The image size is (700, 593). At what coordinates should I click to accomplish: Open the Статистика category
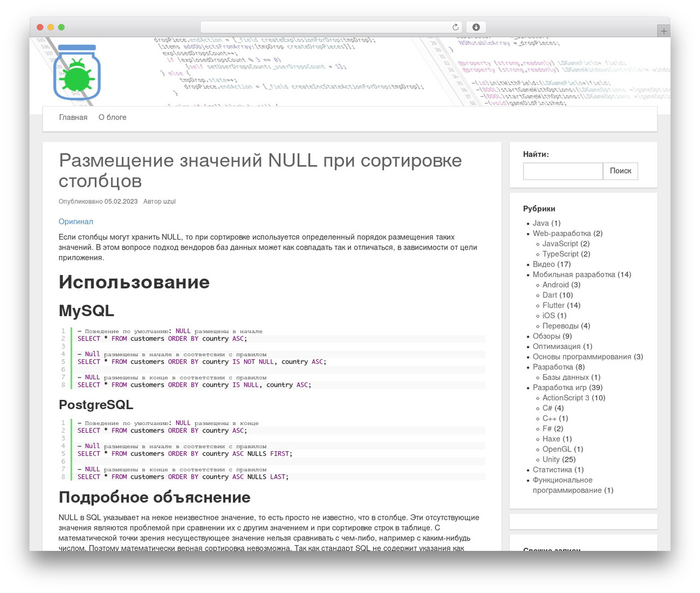click(552, 470)
